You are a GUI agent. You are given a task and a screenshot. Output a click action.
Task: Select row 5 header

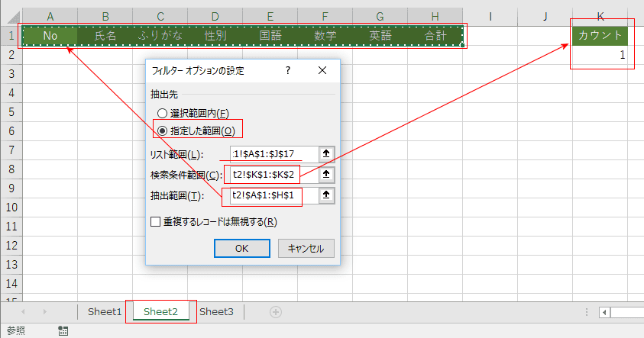(11, 112)
